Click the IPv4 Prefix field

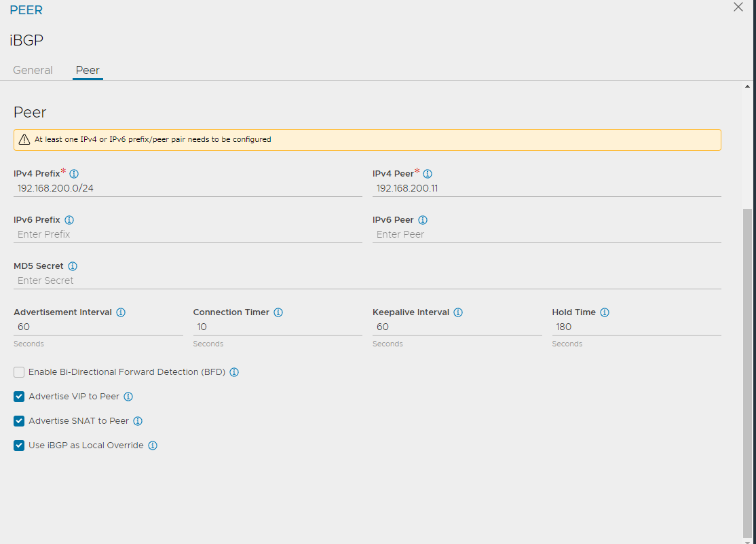pyautogui.click(x=187, y=189)
